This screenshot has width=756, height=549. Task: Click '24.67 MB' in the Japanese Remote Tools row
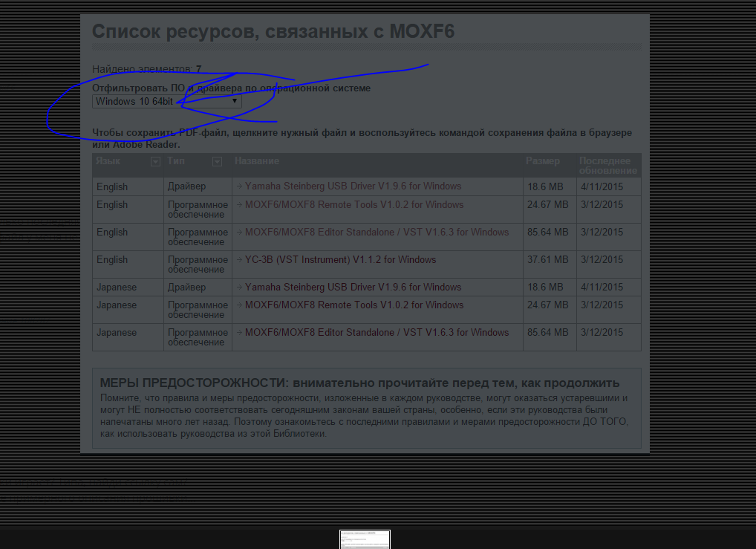(x=548, y=305)
